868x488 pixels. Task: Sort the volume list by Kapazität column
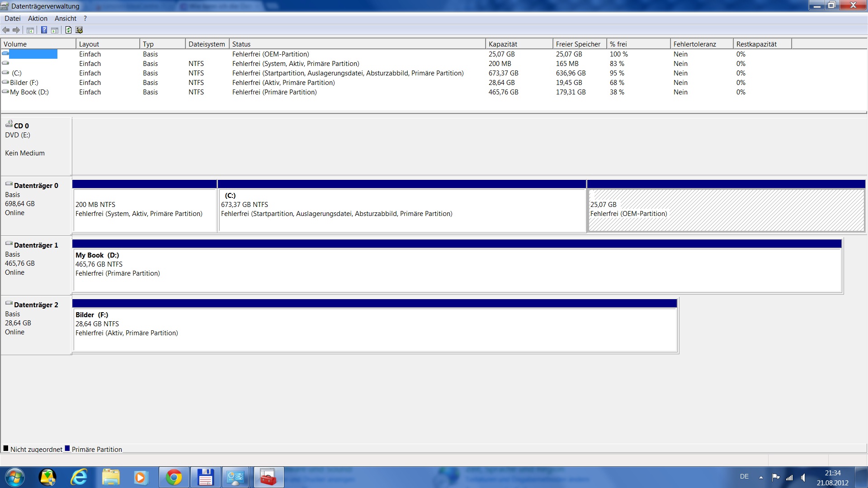coord(503,44)
